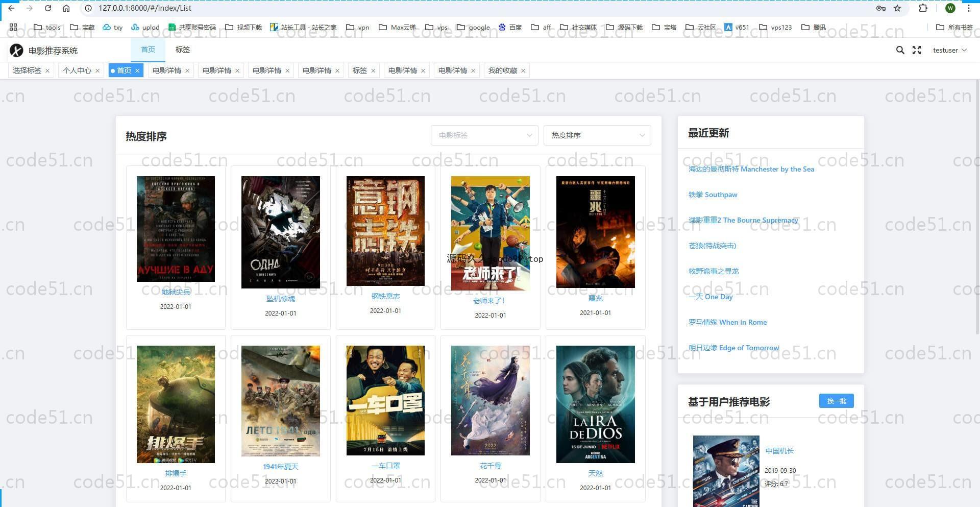This screenshot has height=507, width=980.
Task: Open the 百度 bookmark
Action: pos(510,28)
